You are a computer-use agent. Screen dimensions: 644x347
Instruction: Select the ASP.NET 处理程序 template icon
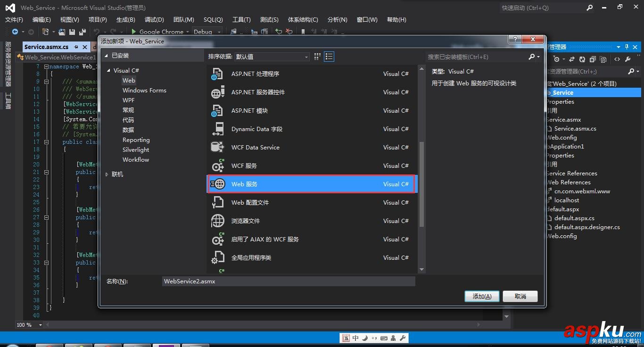coord(217,74)
